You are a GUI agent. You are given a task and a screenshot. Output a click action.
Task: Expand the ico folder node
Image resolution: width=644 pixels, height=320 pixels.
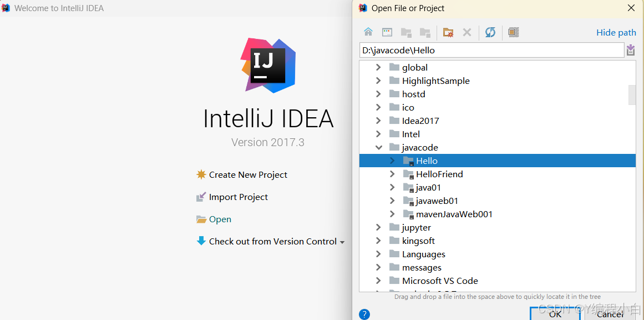point(379,107)
